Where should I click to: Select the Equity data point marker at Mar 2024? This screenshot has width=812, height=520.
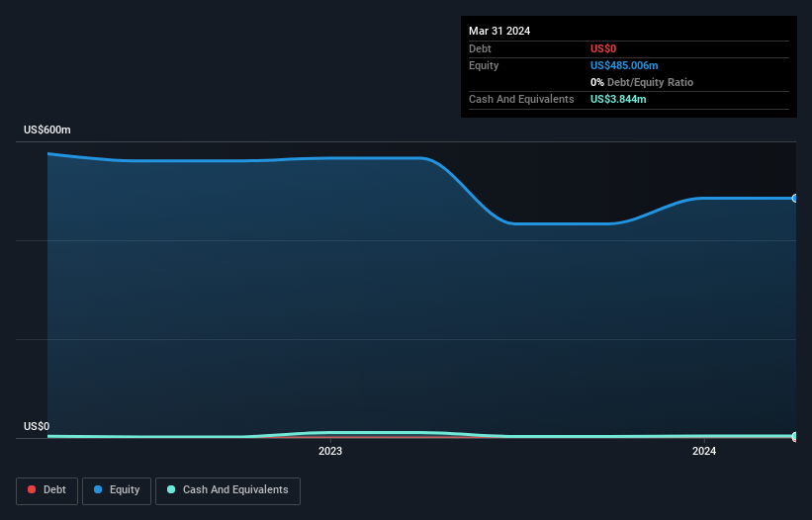click(x=795, y=198)
